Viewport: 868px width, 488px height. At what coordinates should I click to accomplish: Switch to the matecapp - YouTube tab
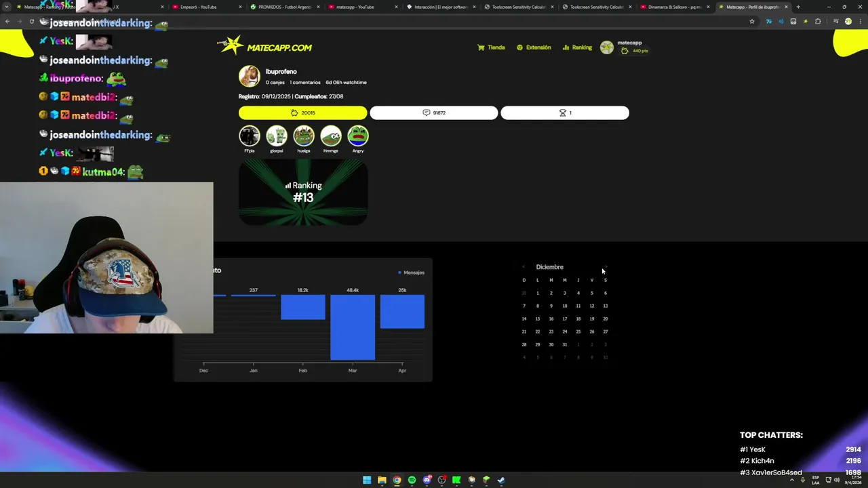(362, 7)
